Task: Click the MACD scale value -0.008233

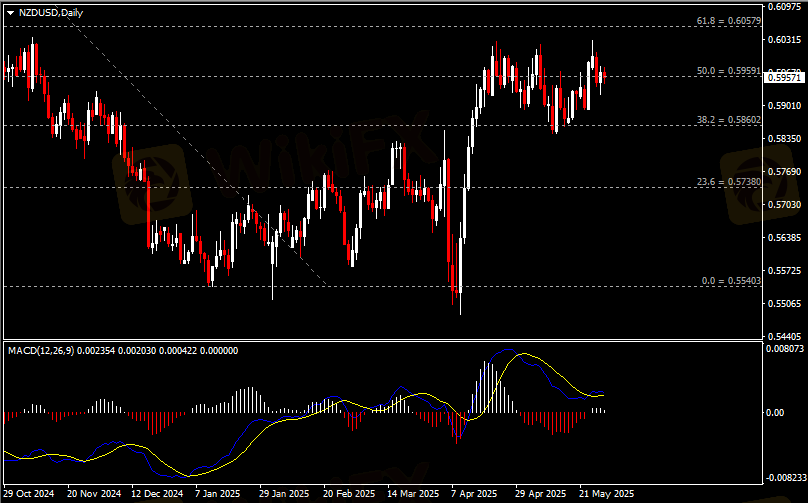Action: [x=785, y=478]
